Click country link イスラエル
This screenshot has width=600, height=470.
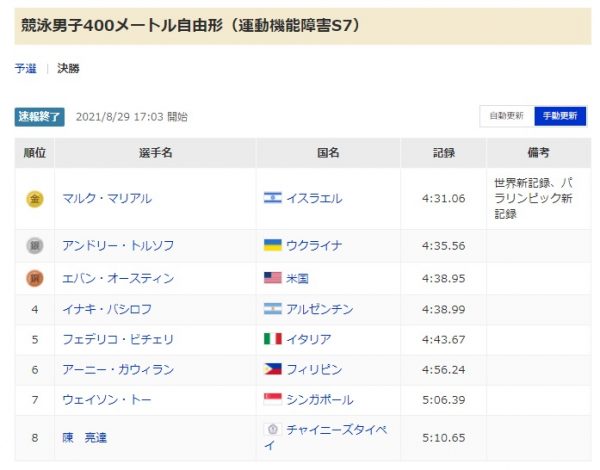(x=314, y=199)
